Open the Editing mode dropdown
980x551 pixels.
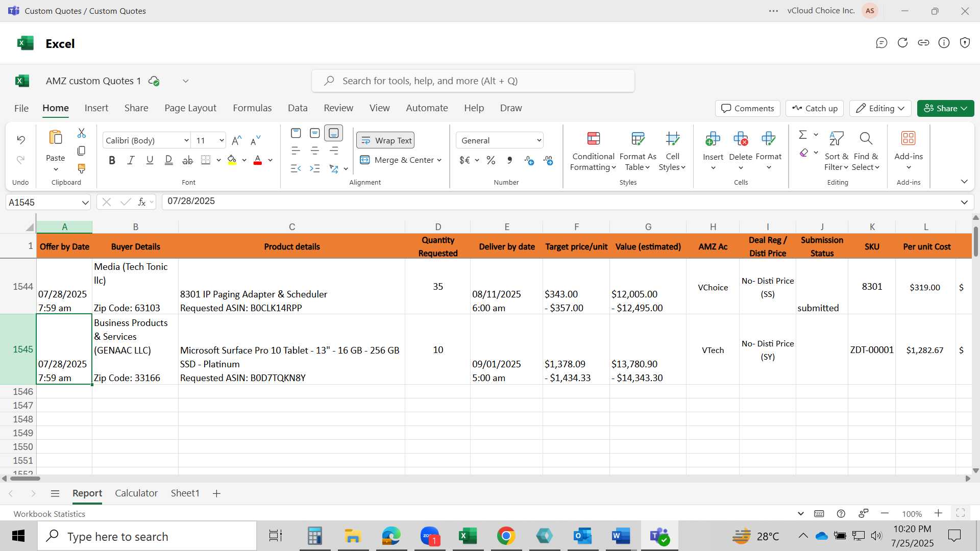click(880, 108)
